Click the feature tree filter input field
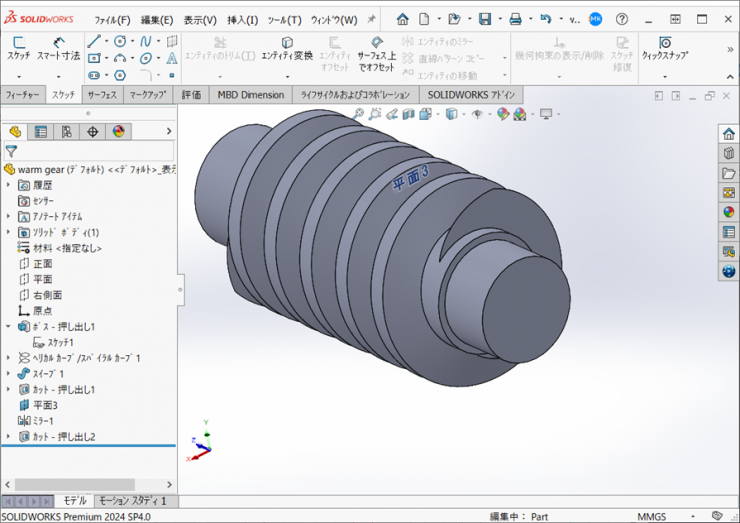Screen dimensions: 740x523 pyautogui.click(x=95, y=152)
